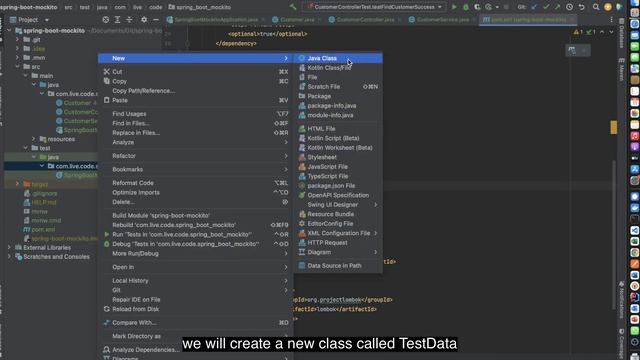Click Expand All icon in Project panel
Image resolution: width=640 pixels, height=360 pixels.
click(118, 20)
